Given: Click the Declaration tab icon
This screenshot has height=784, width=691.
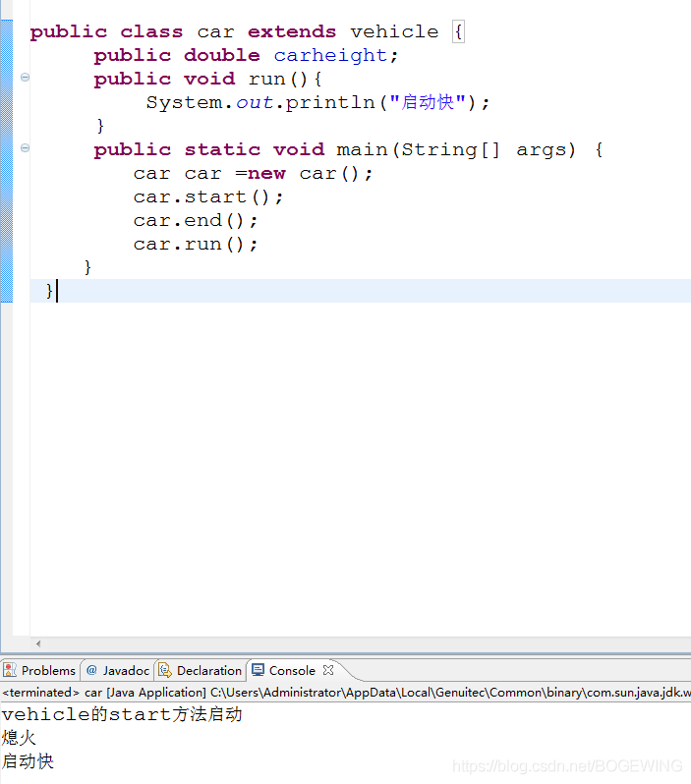Looking at the screenshot, I should point(164,670).
